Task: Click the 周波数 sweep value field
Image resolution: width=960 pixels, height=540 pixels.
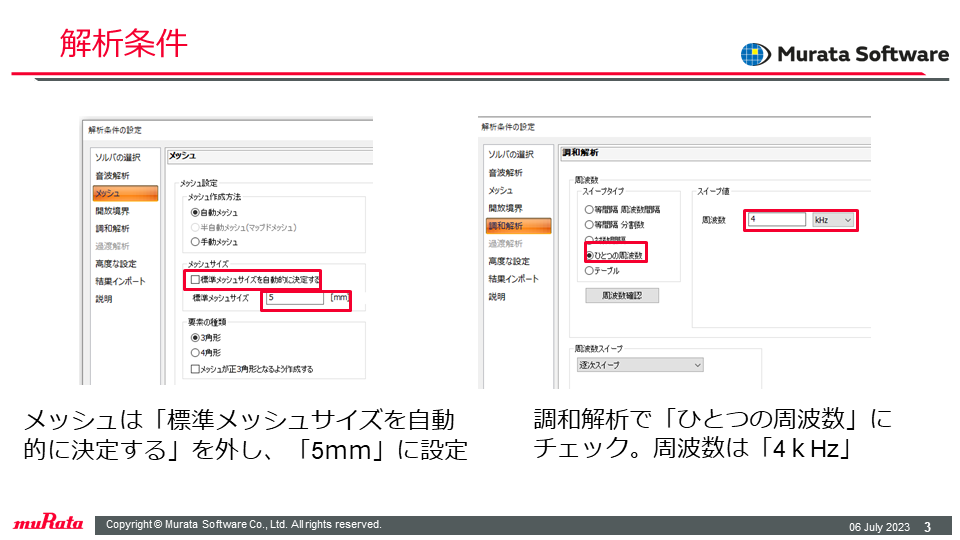Action: click(776, 219)
